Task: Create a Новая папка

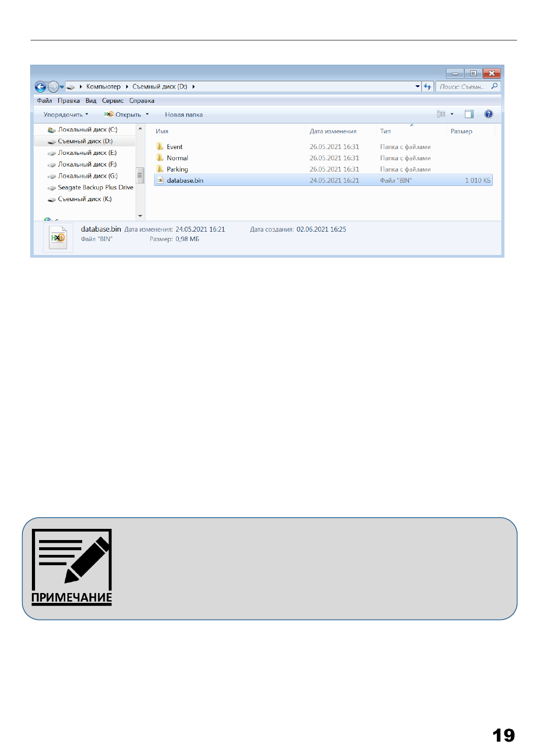Action: [184, 114]
